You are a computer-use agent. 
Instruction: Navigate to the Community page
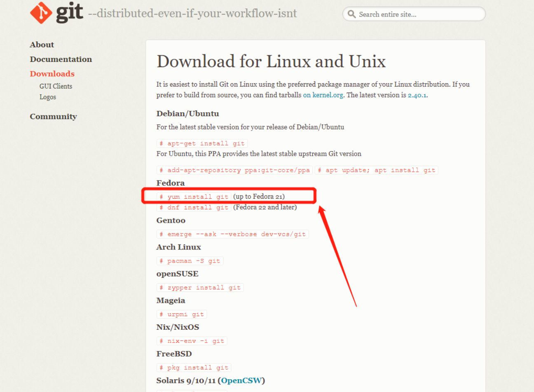coord(53,117)
